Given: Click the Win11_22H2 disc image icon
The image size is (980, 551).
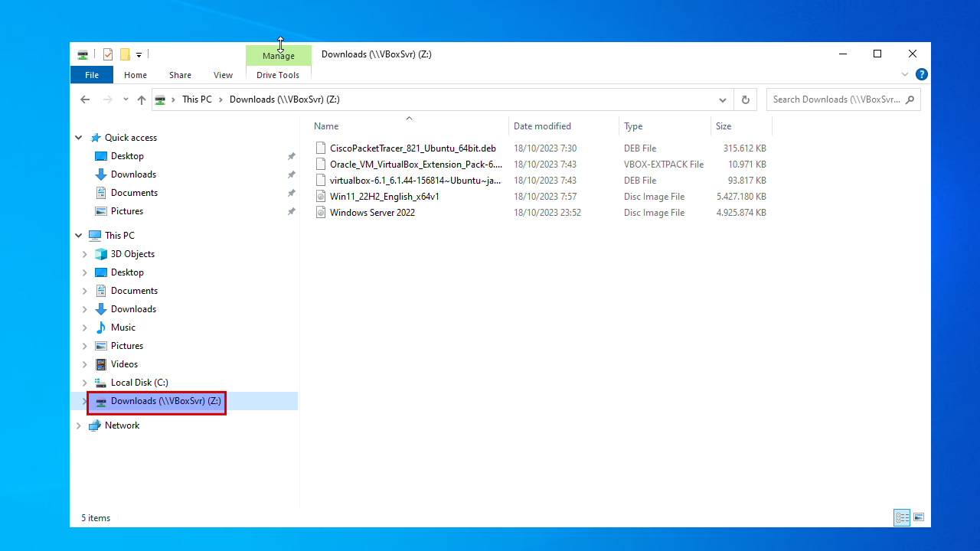Looking at the screenshot, I should (321, 197).
